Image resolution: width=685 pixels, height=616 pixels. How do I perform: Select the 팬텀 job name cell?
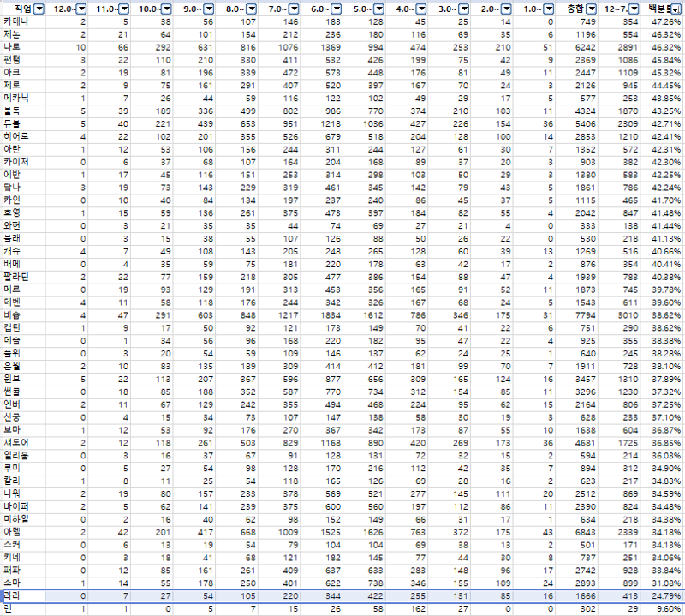point(24,60)
